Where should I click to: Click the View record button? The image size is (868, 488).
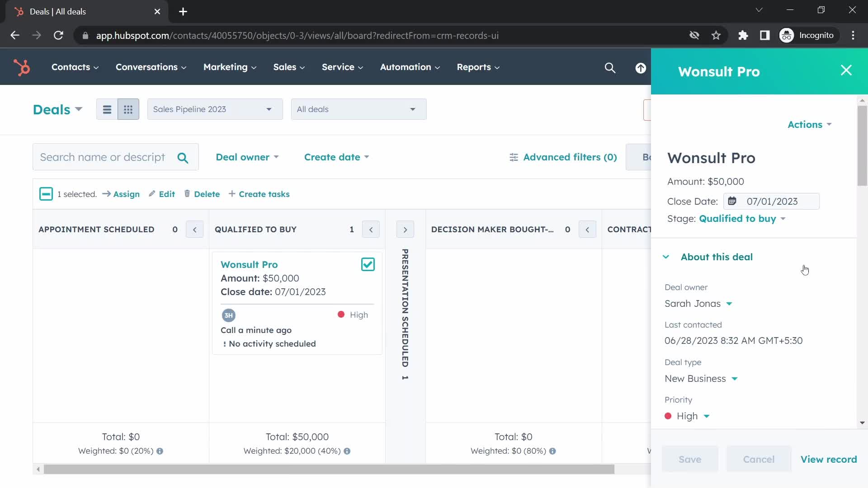[x=829, y=460]
